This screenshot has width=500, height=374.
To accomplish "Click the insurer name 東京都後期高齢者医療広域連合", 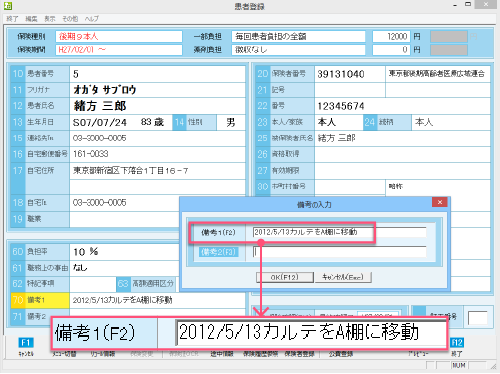I will click(x=437, y=74).
